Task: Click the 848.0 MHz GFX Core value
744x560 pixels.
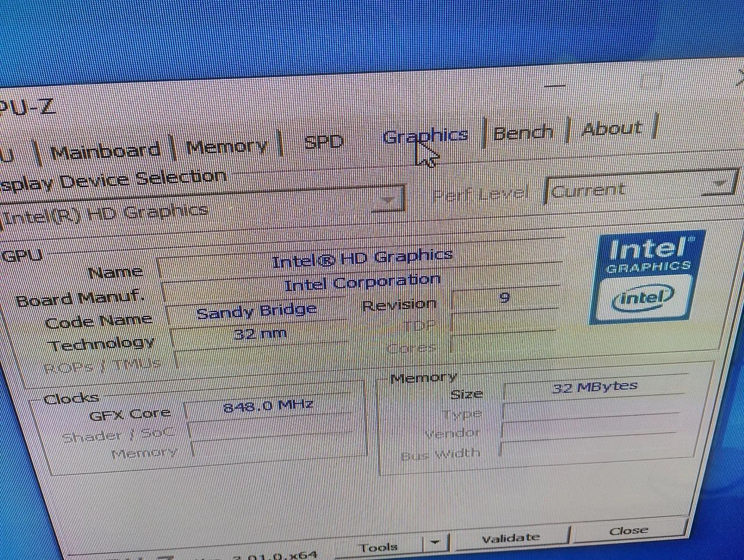Action: coord(269,405)
